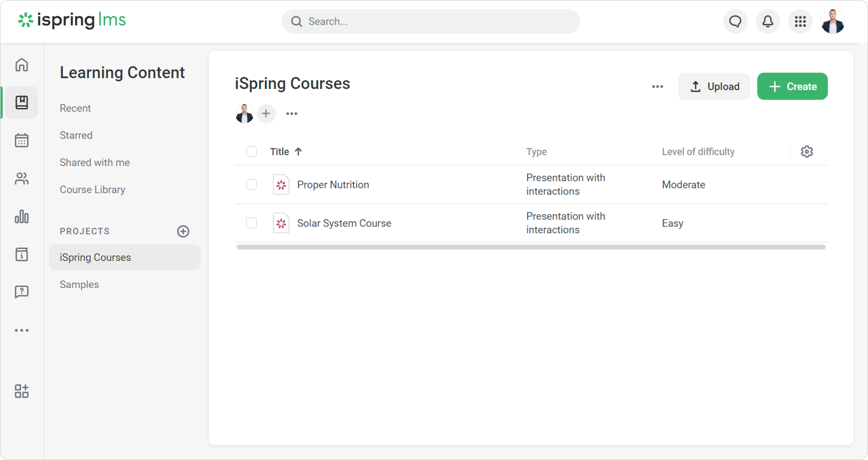Click the notifications bell icon

pyautogui.click(x=768, y=21)
